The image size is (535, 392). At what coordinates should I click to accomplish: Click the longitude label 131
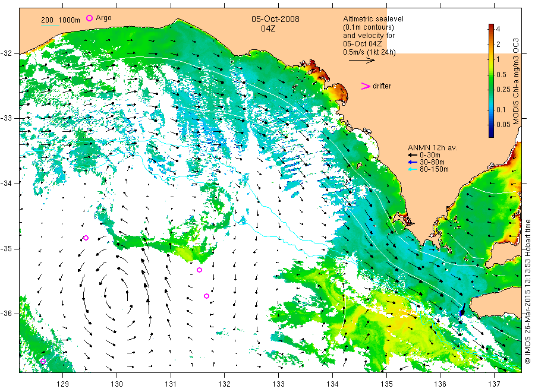(171, 384)
